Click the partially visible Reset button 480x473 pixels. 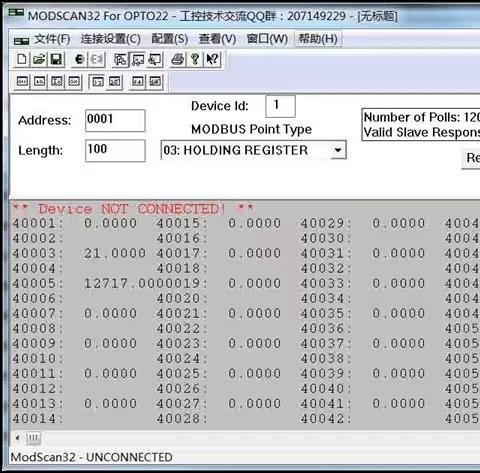471,159
